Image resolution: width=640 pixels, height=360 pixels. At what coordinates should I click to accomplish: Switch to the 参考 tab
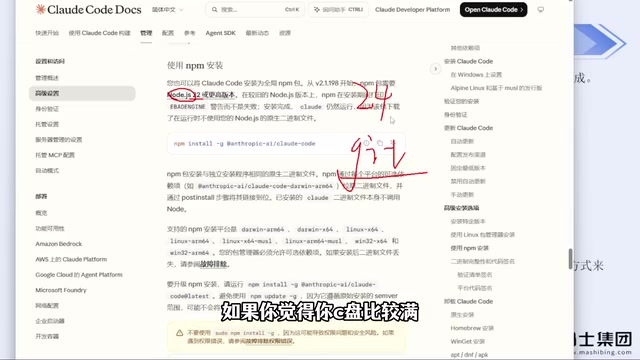coord(189,33)
